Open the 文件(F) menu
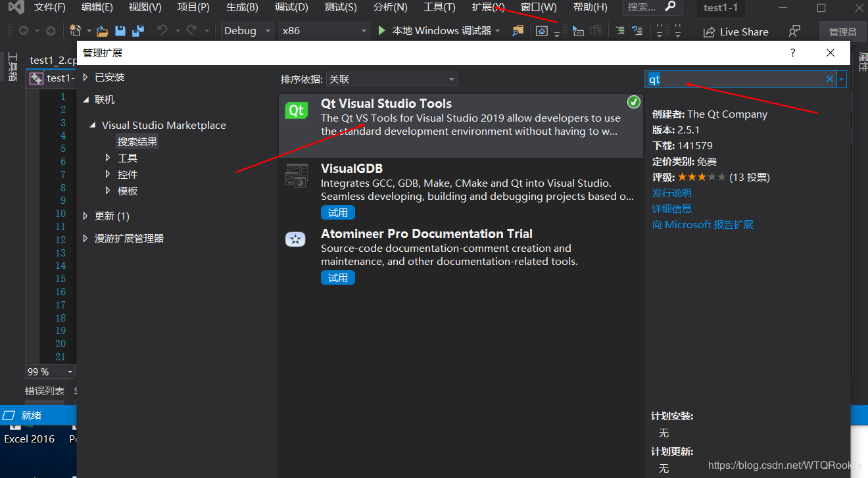 tap(50, 7)
